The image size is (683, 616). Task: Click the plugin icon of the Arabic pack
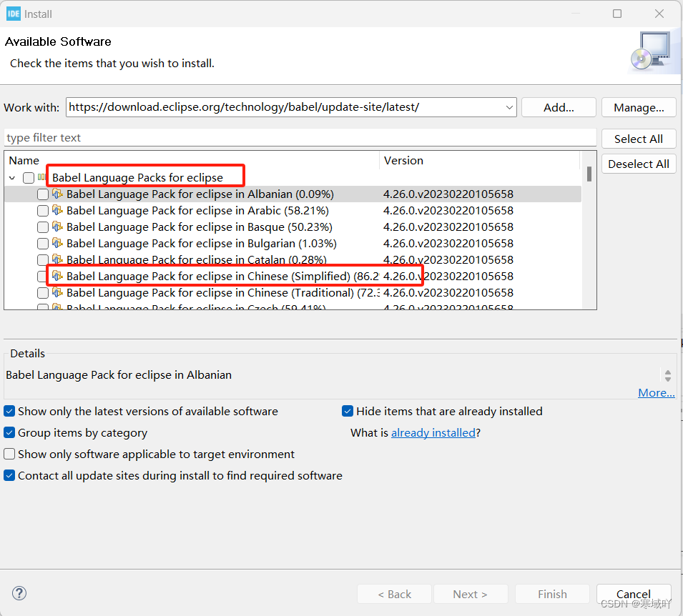click(57, 210)
